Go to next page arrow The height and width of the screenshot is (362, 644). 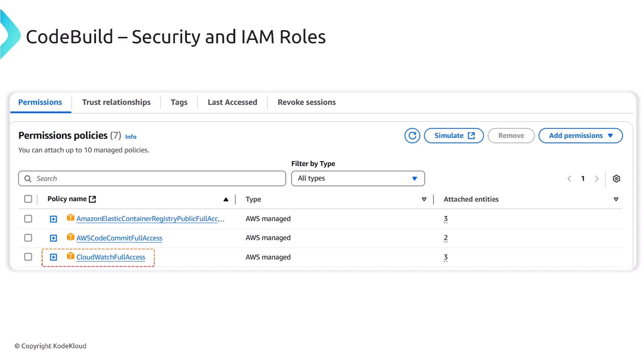tap(596, 179)
